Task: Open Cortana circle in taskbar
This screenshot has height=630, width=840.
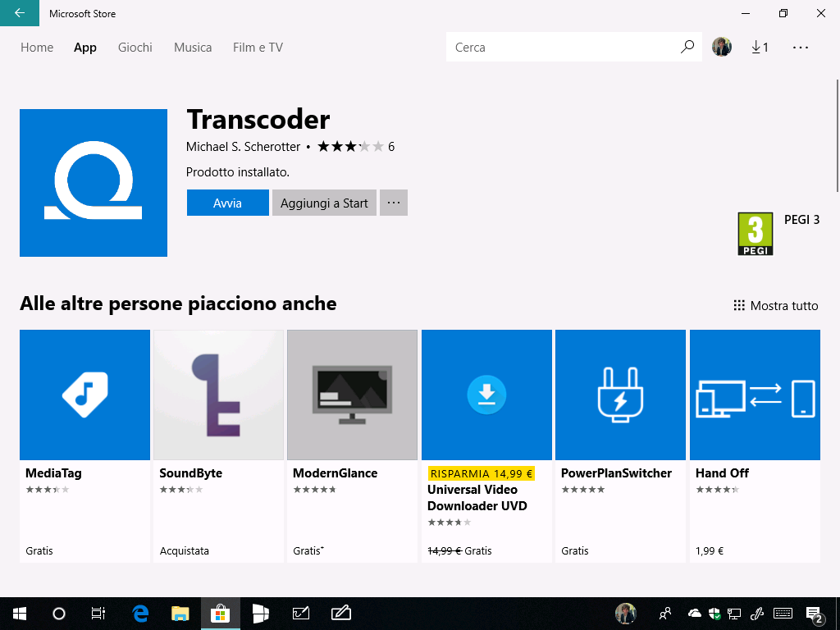Action: click(x=59, y=614)
